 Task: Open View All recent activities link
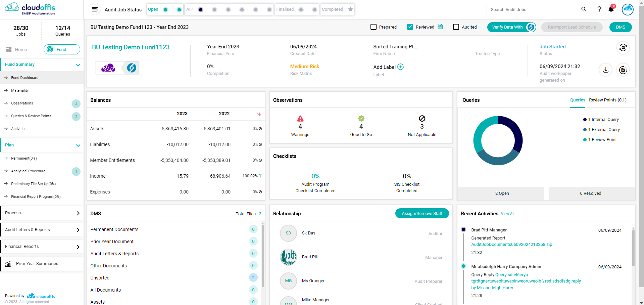click(507, 214)
